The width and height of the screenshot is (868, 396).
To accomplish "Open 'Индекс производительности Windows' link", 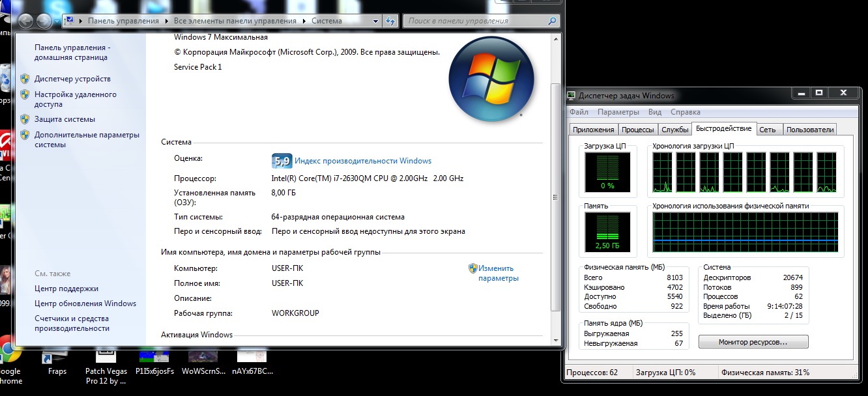I will tap(363, 161).
